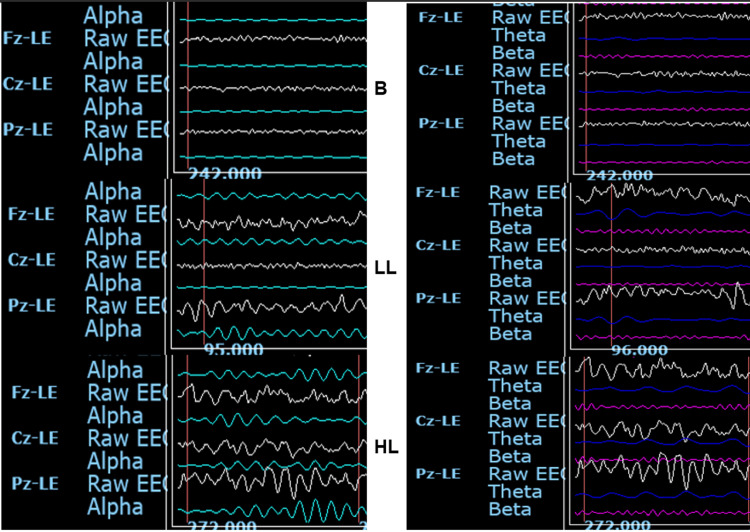Click 242.000 readout in the Alpha window
The width and height of the screenshot is (750, 532).
225,173
